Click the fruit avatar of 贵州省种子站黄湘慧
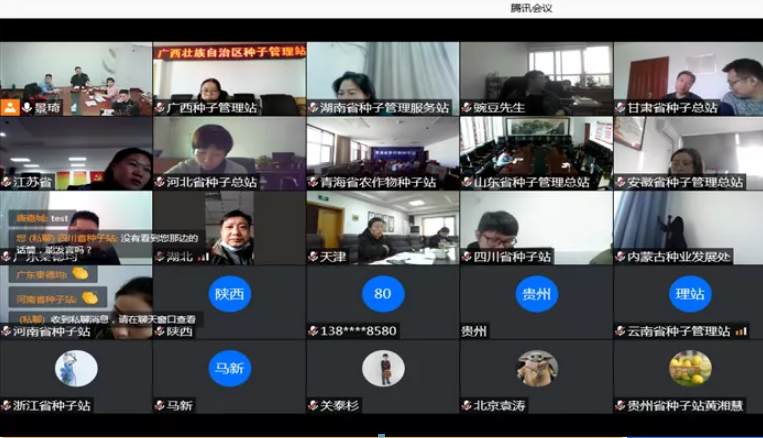 (689, 368)
